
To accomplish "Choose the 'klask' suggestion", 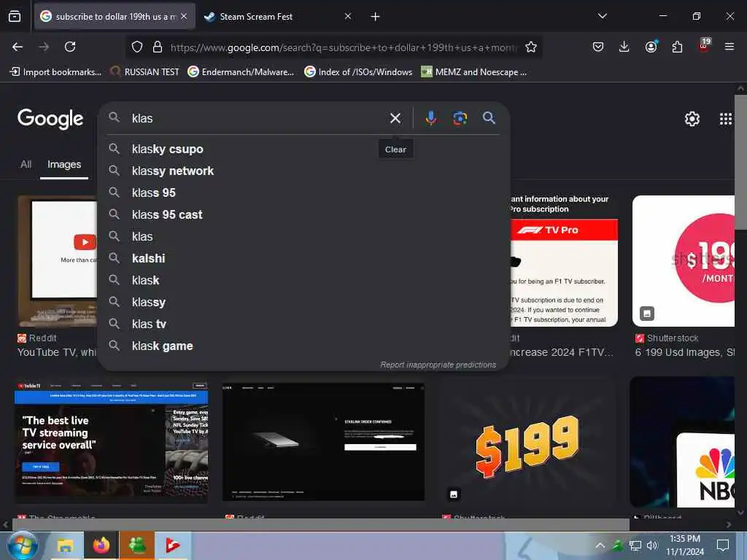I will point(303,281).
